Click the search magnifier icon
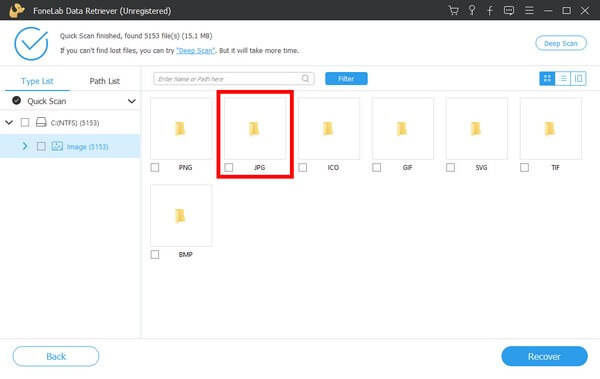Screen dimensions: 600x379 [305, 78]
